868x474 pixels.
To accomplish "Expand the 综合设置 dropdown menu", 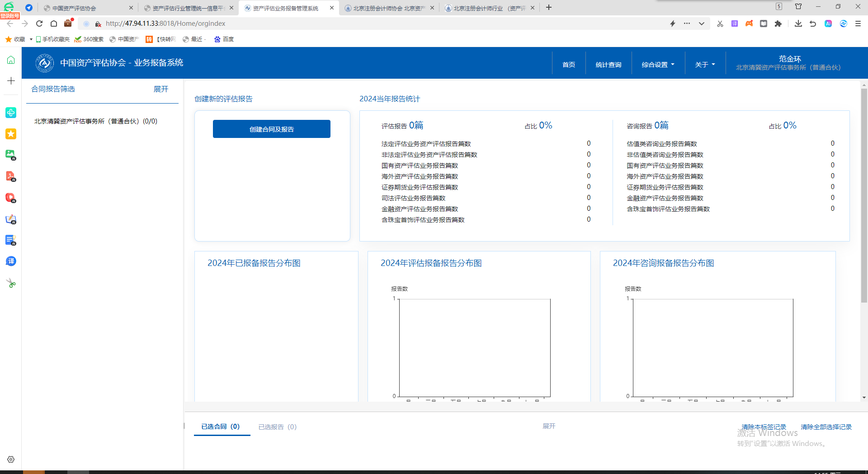I will [658, 65].
